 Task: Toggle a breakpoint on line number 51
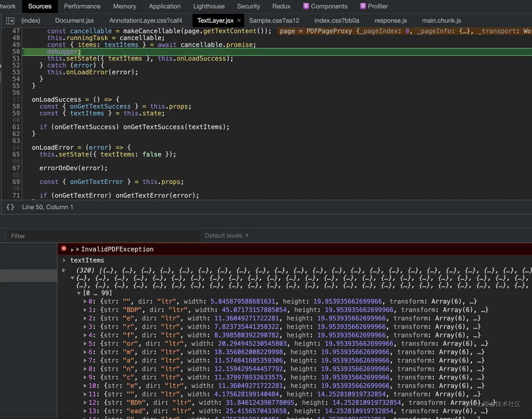click(16, 58)
